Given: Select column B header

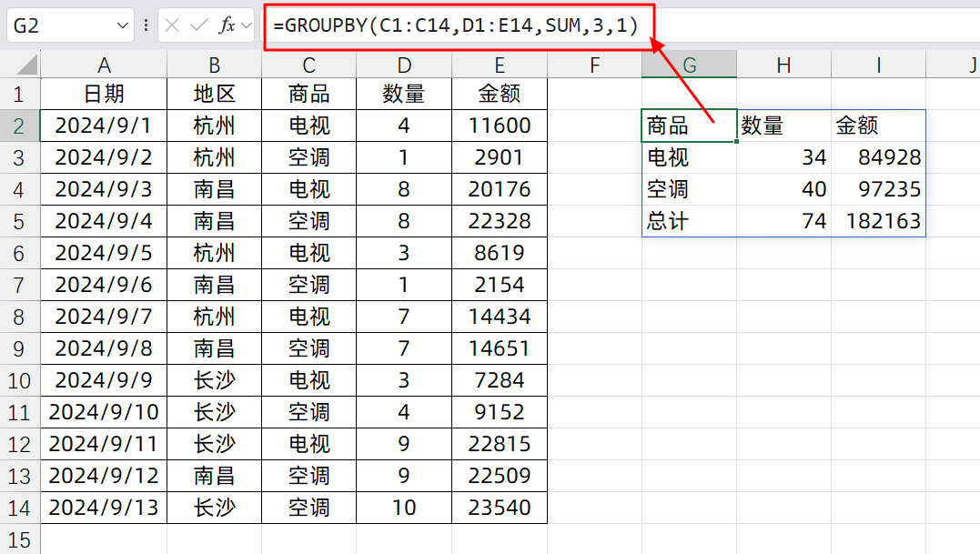Looking at the screenshot, I should [x=215, y=65].
